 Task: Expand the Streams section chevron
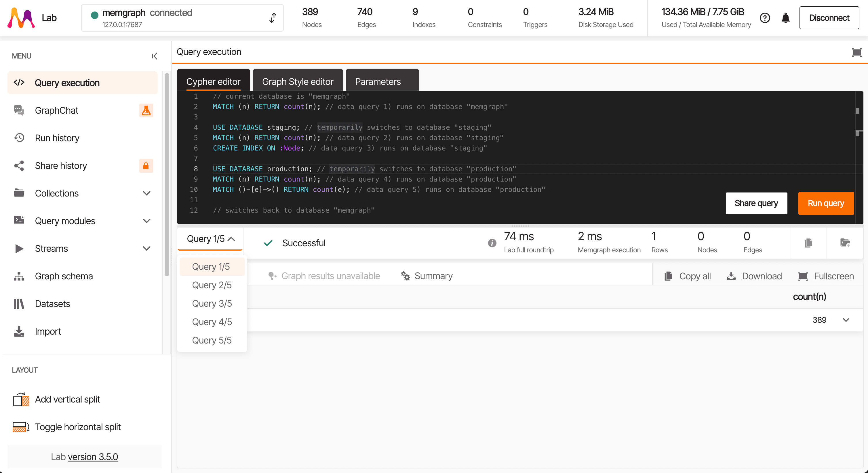coord(146,249)
